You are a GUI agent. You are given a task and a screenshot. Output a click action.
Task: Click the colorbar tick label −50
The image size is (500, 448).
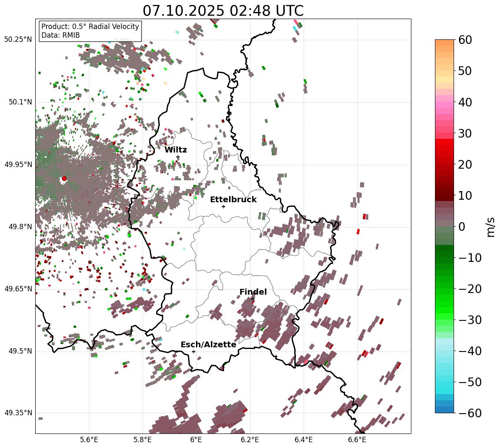(470, 382)
